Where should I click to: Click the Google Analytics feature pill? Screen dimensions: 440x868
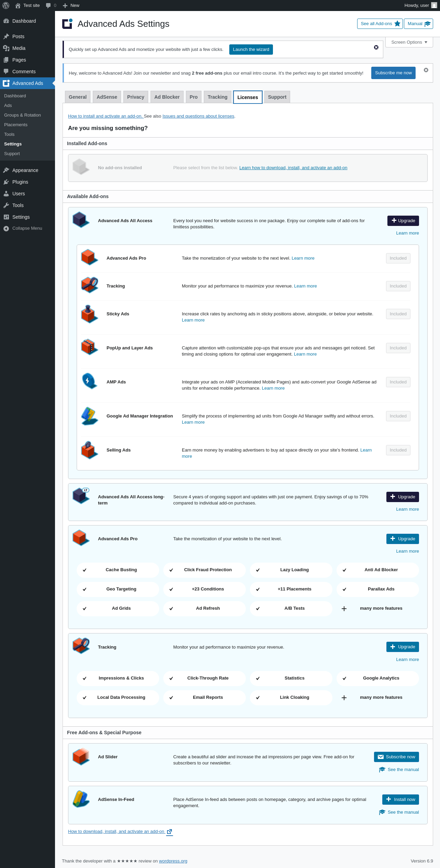click(378, 678)
